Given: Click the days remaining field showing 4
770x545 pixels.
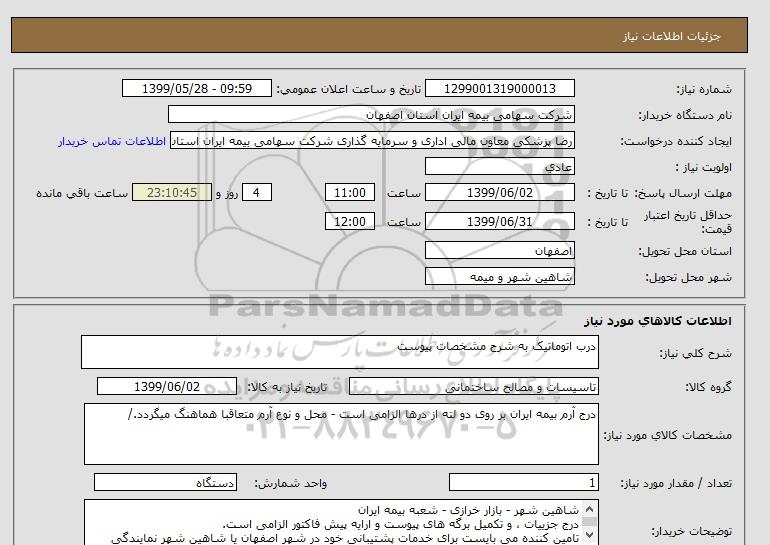Looking at the screenshot, I should point(256,193).
